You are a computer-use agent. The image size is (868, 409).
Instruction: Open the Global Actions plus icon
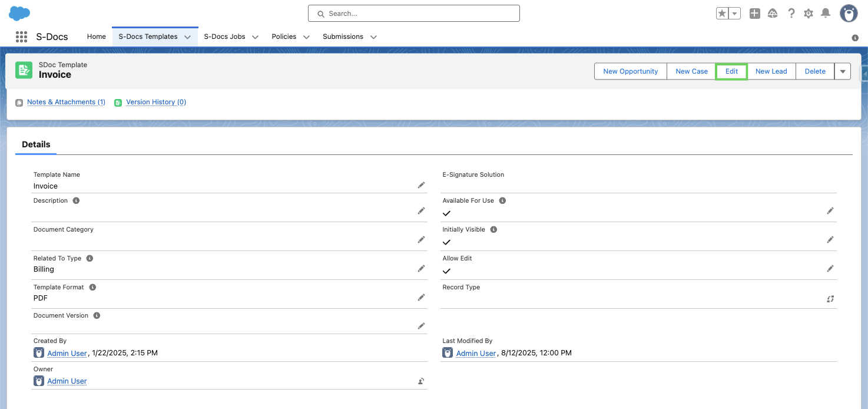pyautogui.click(x=755, y=13)
